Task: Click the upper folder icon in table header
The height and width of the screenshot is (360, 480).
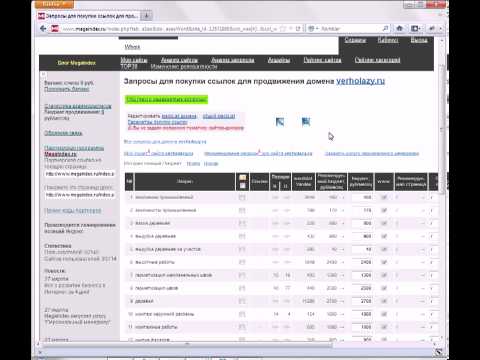Action: [243, 178]
